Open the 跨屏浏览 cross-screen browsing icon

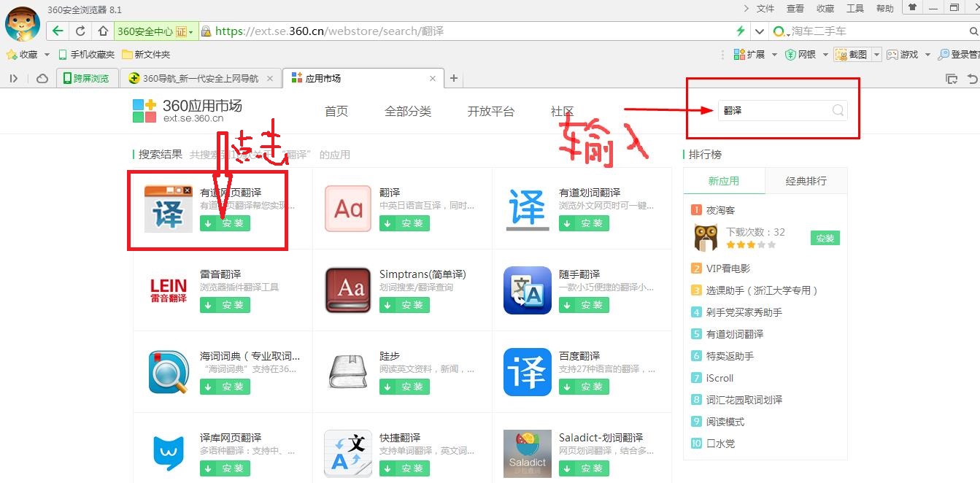tap(88, 78)
